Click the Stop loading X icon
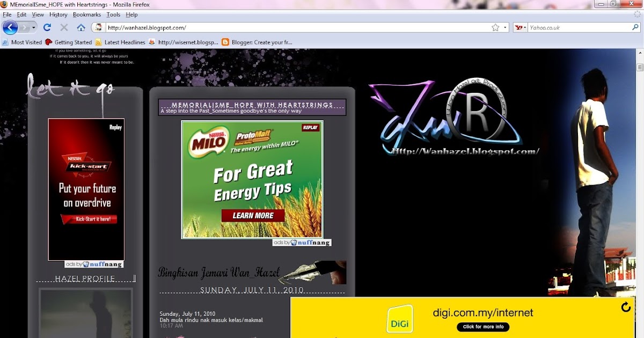Viewport: 644px width, 338px height. [x=64, y=27]
